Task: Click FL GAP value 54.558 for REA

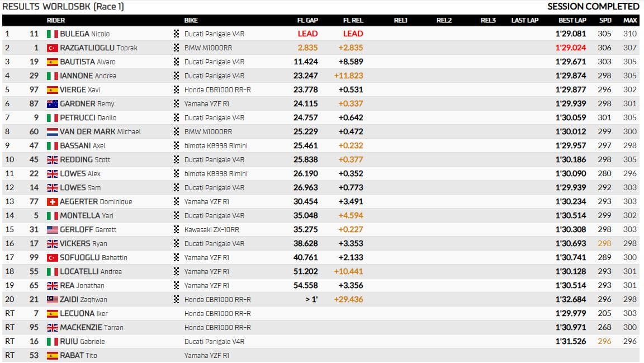Action: [x=306, y=285]
